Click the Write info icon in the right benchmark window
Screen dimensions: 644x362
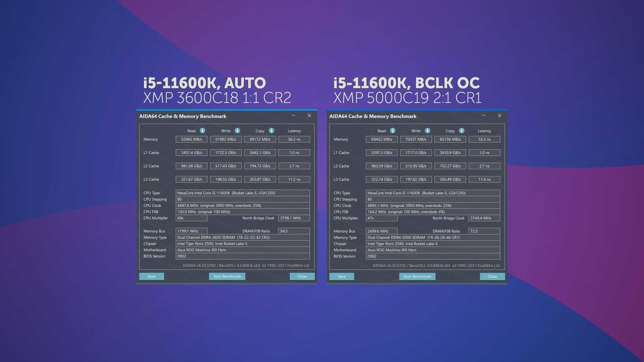pos(427,131)
